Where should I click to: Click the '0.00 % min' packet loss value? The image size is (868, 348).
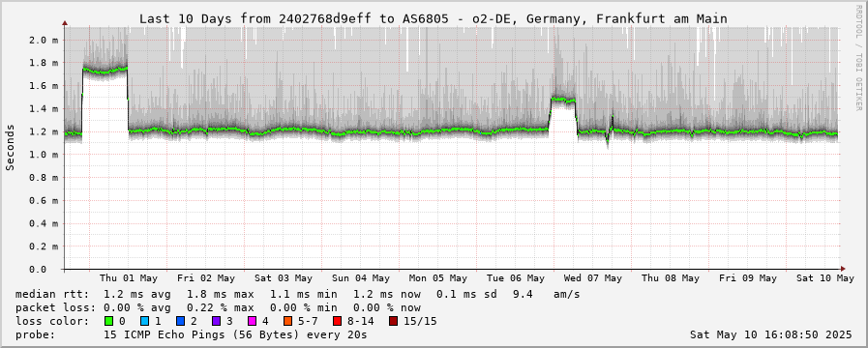pyautogui.click(x=303, y=307)
